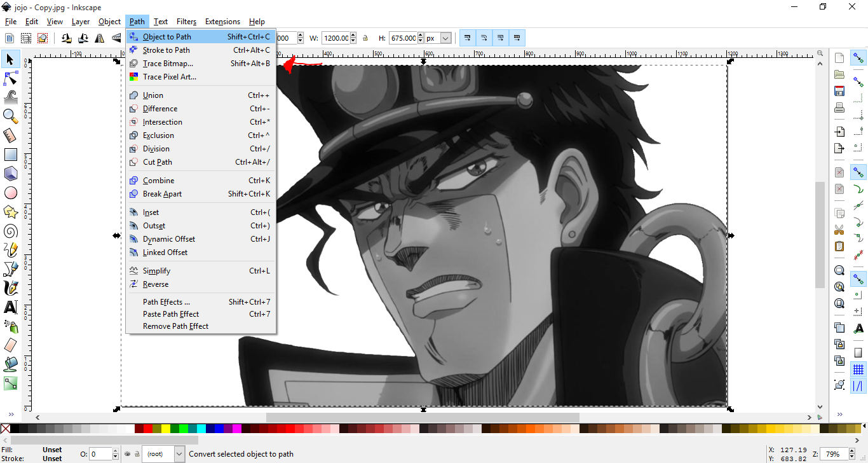Click the opacity O input field
Screen dimensions: 868x463
100,454
